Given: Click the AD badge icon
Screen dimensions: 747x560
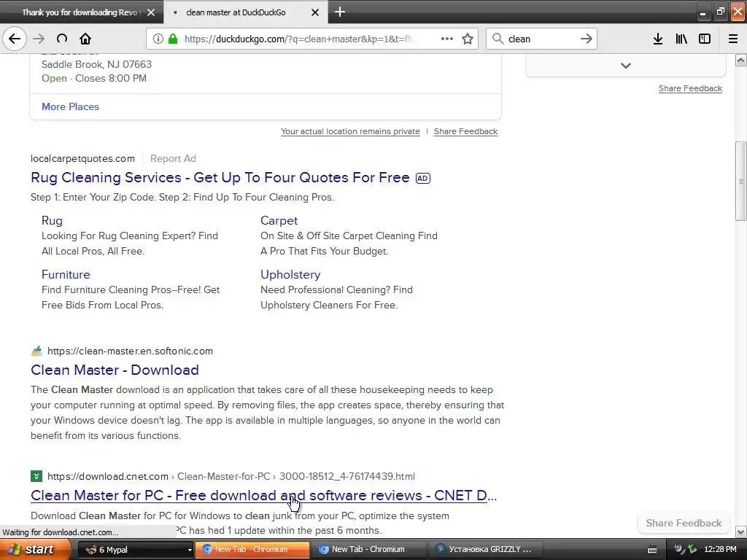Looking at the screenshot, I should [x=422, y=178].
